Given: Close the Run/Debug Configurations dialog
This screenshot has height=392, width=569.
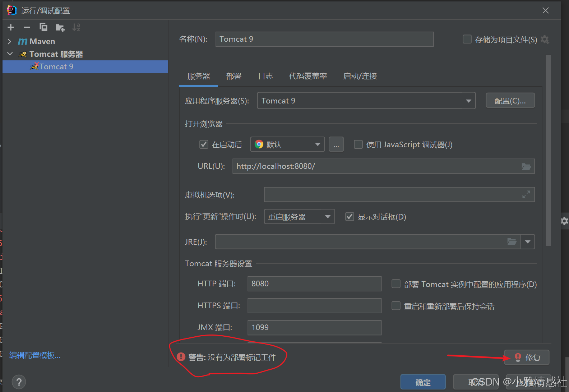Looking at the screenshot, I should coord(546,10).
